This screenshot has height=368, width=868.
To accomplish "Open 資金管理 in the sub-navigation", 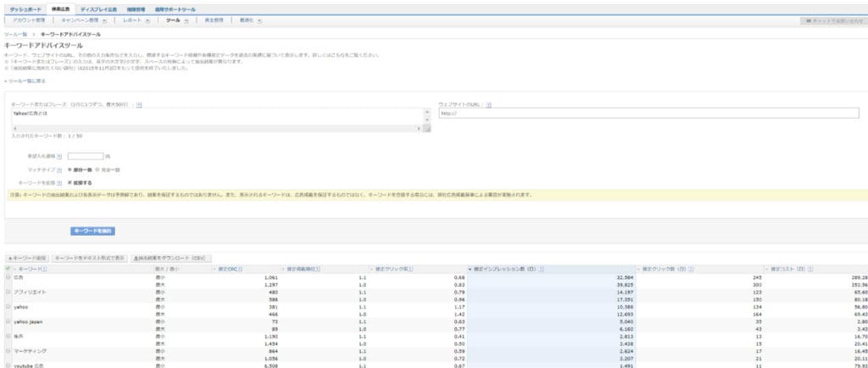I will coord(214,20).
